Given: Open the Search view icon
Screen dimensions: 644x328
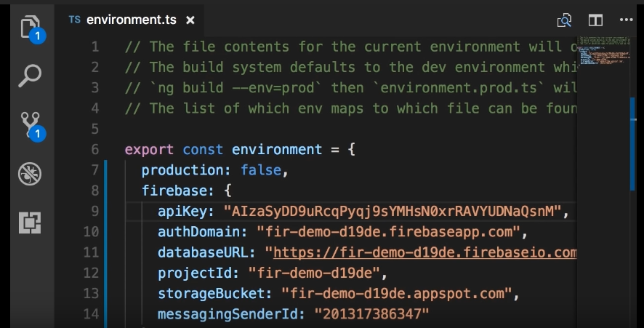Looking at the screenshot, I should click(x=30, y=74).
